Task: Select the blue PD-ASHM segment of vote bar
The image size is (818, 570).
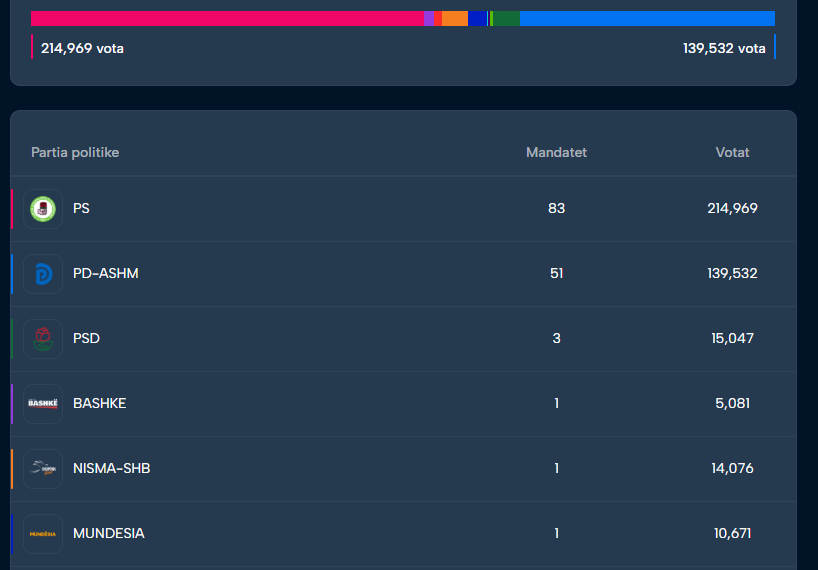Action: (x=647, y=18)
